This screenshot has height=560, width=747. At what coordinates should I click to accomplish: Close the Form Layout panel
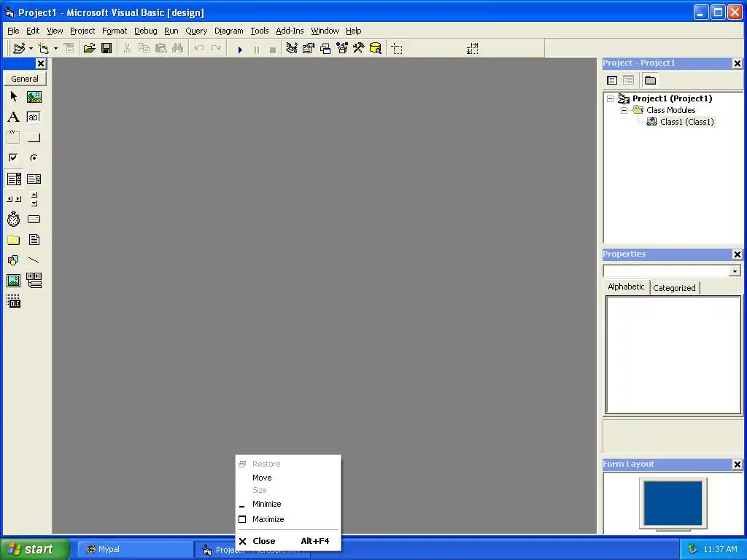(x=737, y=464)
